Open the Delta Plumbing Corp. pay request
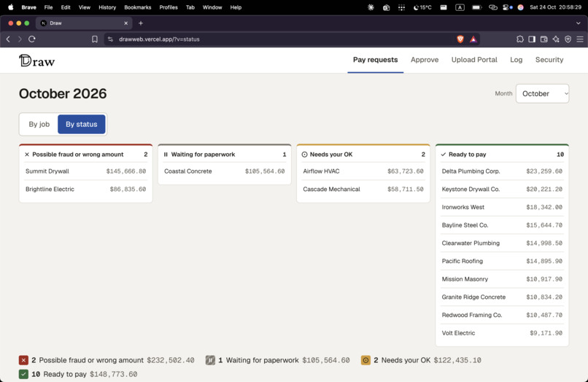Screen dimensions: 588x382 (502, 171)
